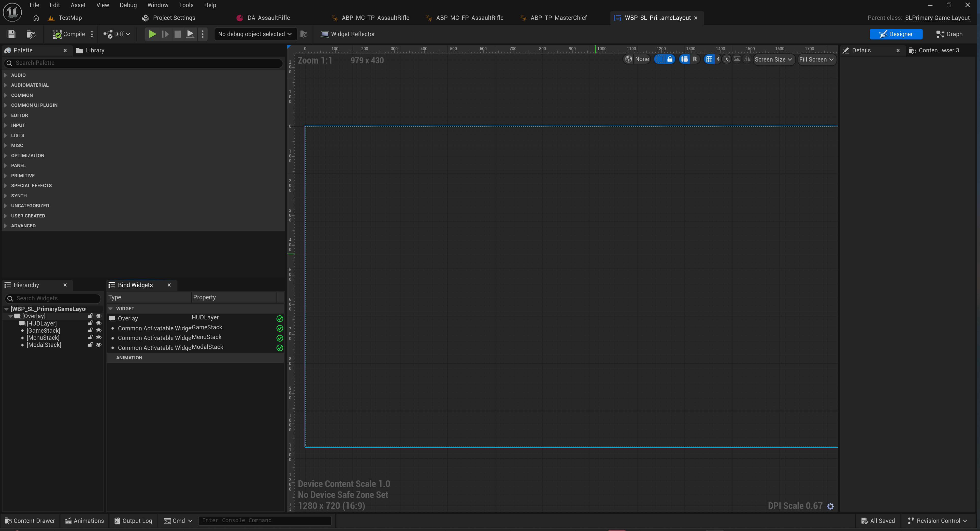This screenshot has height=531, width=980.
Task: Toggle lock on the [Overlay] widget
Action: [x=90, y=316]
